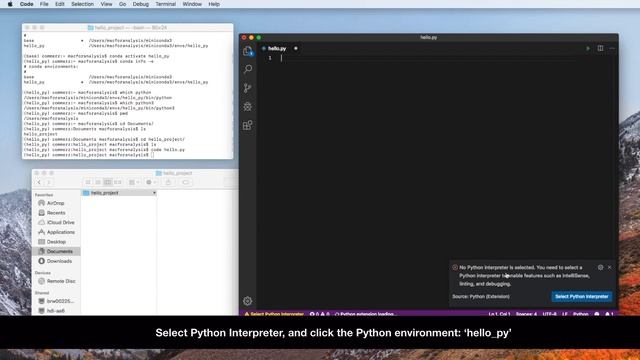Click the Run Python file play icon
This screenshot has width=640, height=360.
pyautogui.click(x=588, y=48)
